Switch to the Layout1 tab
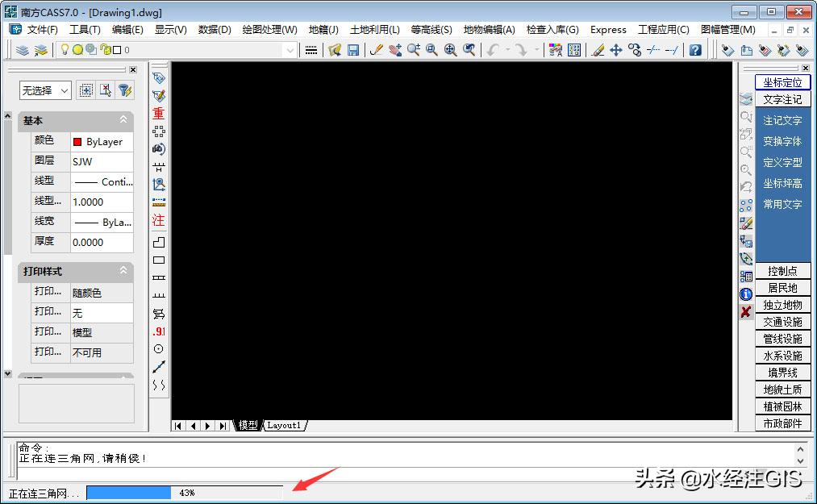 click(284, 425)
